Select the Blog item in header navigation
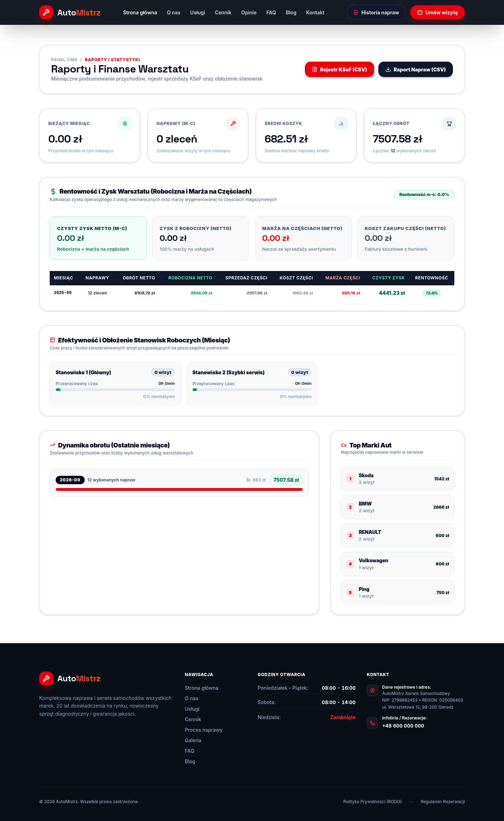The image size is (504, 821). click(291, 13)
